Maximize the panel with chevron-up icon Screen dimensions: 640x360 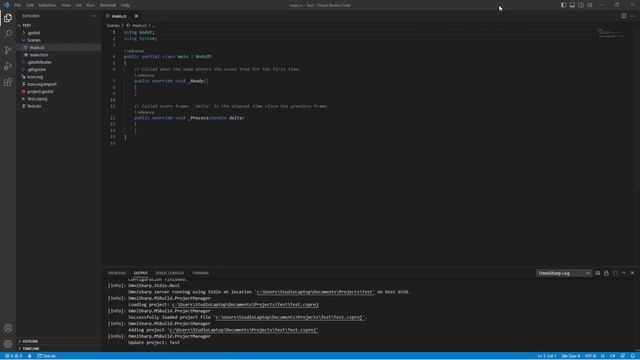click(624, 273)
